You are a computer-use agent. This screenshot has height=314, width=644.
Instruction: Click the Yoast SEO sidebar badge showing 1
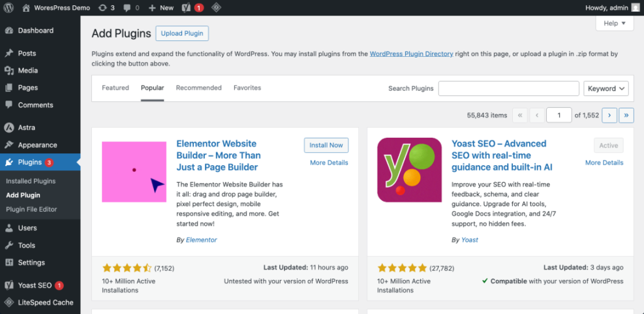click(x=59, y=285)
